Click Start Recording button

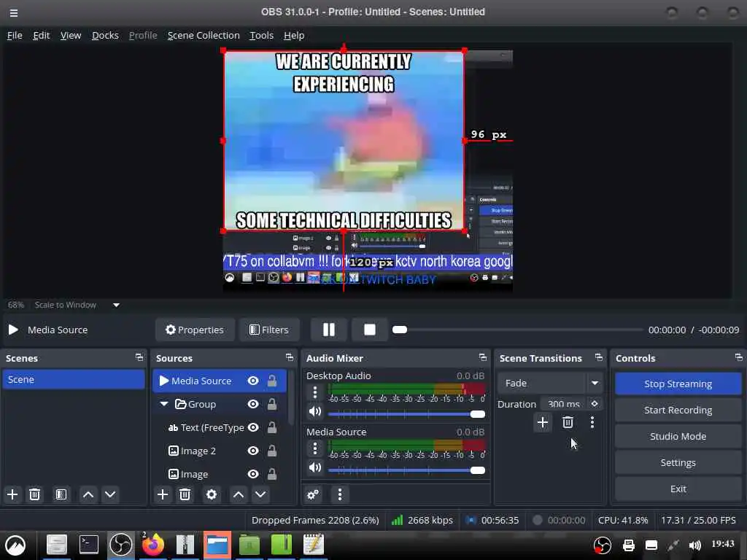coord(678,410)
